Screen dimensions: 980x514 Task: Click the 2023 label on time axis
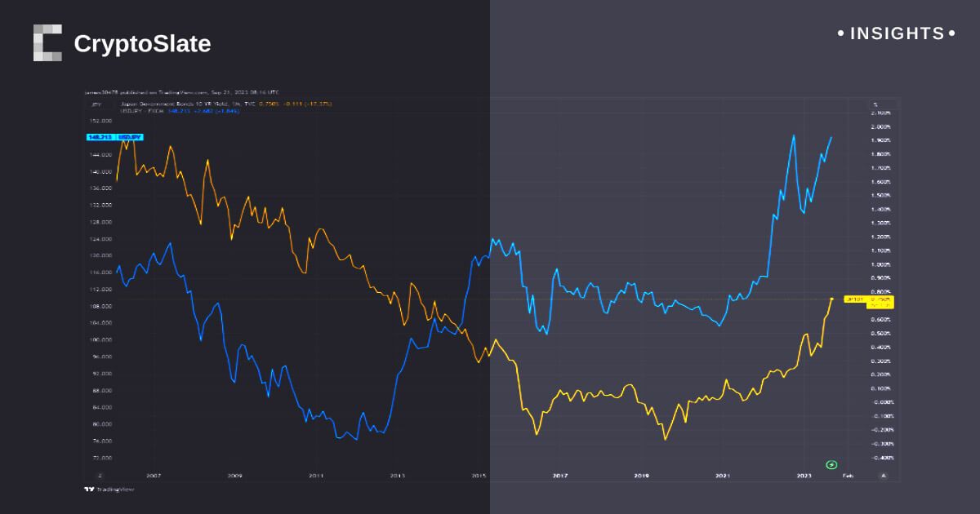click(804, 475)
